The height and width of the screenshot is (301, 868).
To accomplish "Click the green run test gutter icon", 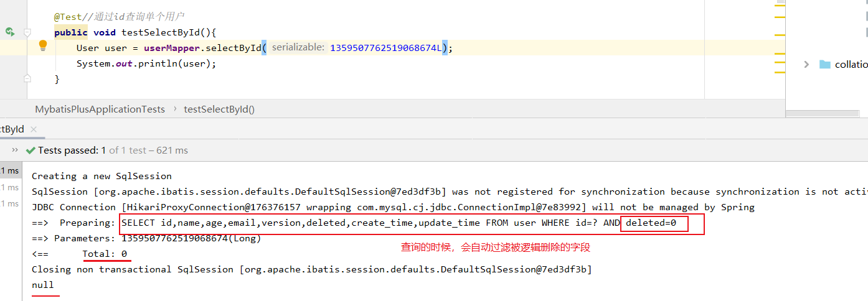I will pos(9,32).
